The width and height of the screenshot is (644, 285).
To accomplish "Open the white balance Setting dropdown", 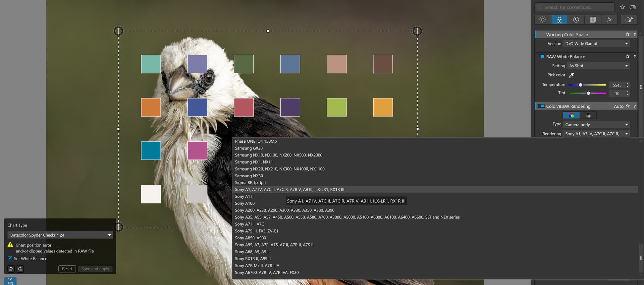I will click(x=598, y=66).
